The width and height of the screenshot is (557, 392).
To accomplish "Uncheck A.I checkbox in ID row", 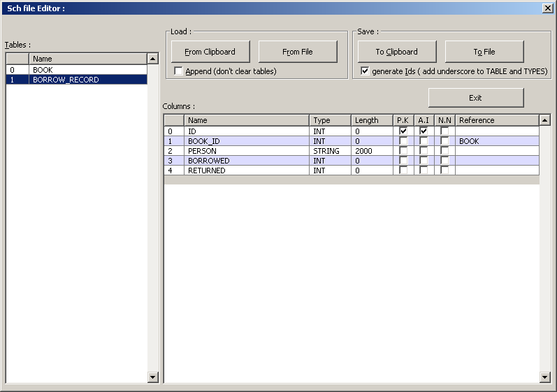I will click(424, 131).
